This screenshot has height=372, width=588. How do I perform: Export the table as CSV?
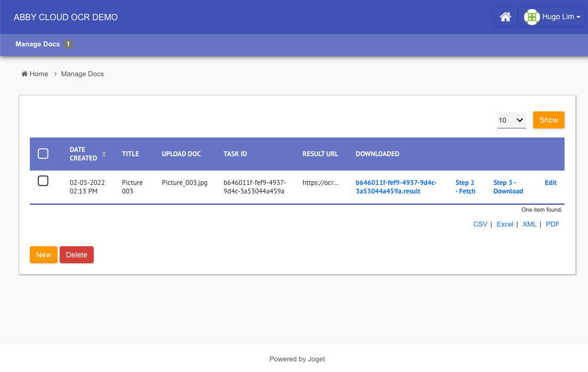[480, 224]
